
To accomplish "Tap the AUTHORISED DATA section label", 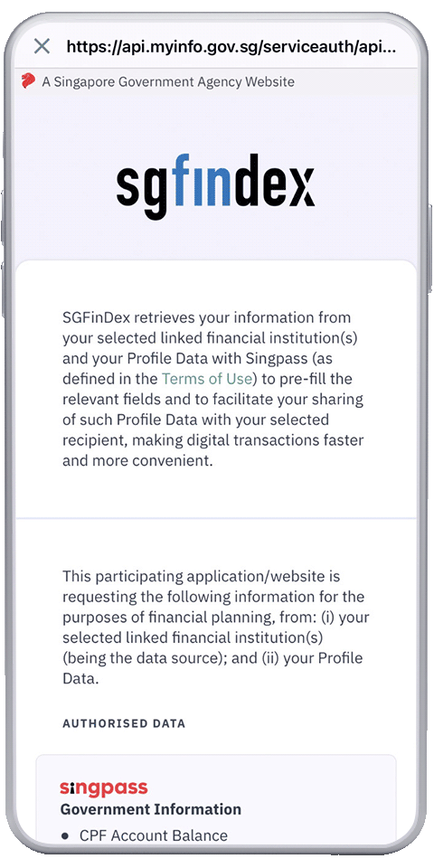I will pos(124,723).
